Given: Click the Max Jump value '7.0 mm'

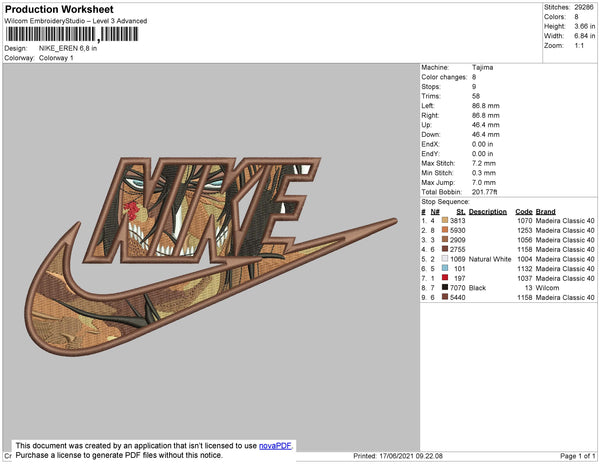Looking at the screenshot, I should [484, 182].
